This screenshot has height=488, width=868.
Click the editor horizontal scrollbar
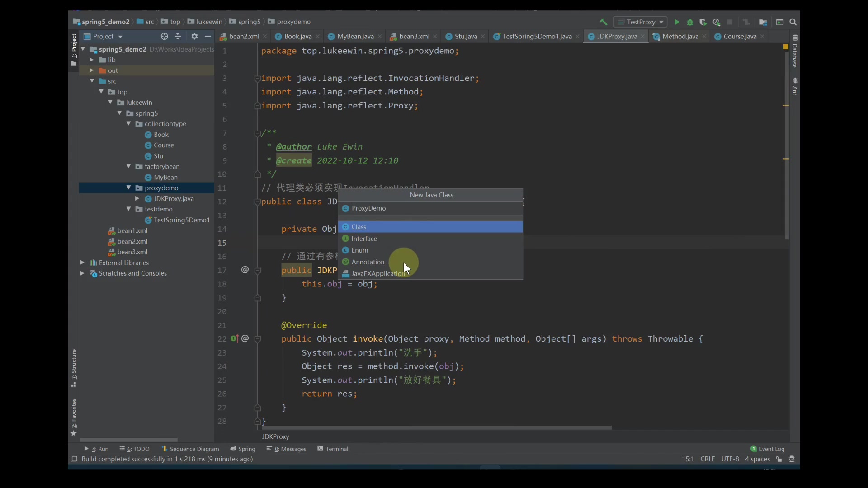point(436,427)
